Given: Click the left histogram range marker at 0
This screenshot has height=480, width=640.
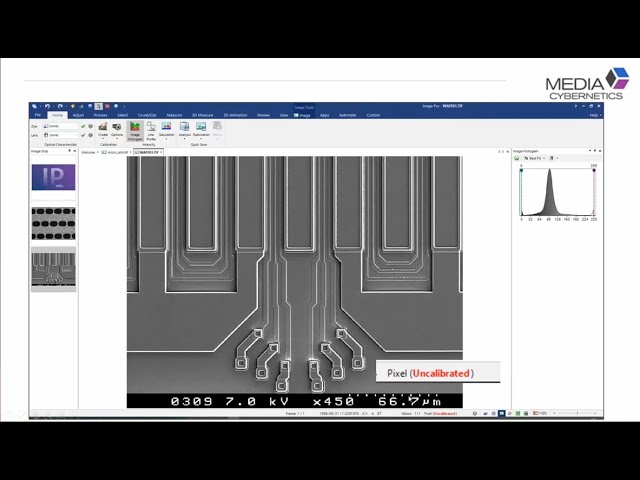Looking at the screenshot, I should coord(521,169).
